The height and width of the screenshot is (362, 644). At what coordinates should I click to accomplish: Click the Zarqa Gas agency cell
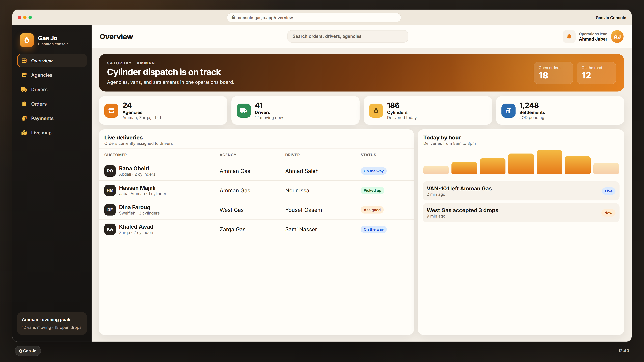point(232,229)
